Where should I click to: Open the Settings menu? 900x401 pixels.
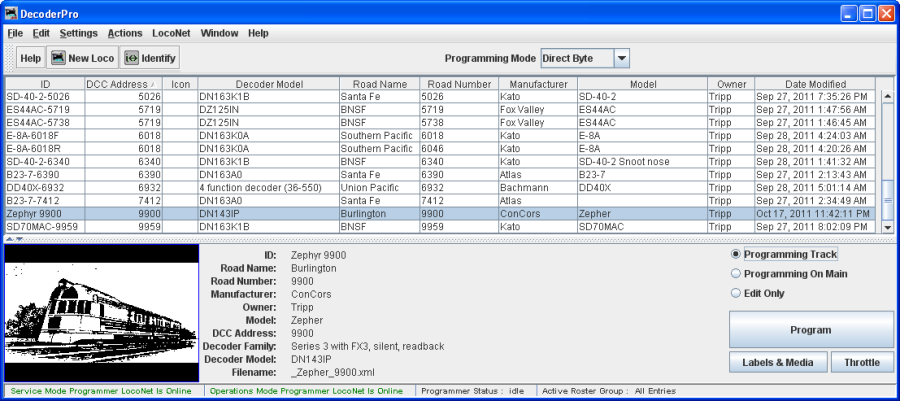(x=78, y=33)
